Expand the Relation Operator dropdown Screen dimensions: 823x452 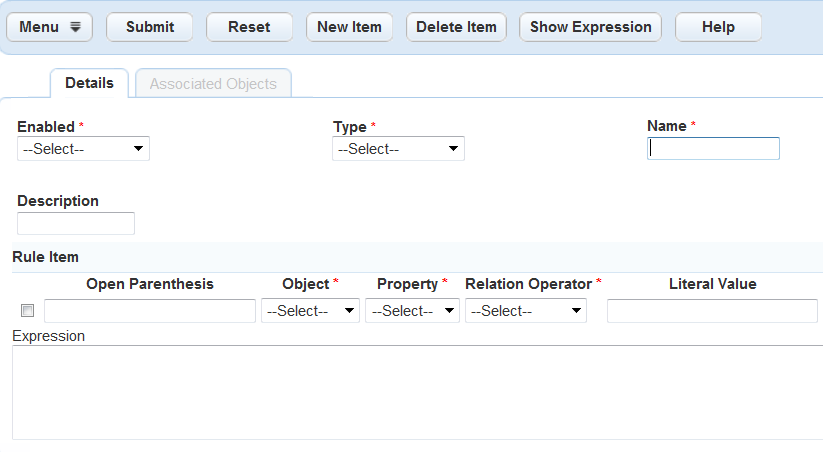click(x=526, y=311)
